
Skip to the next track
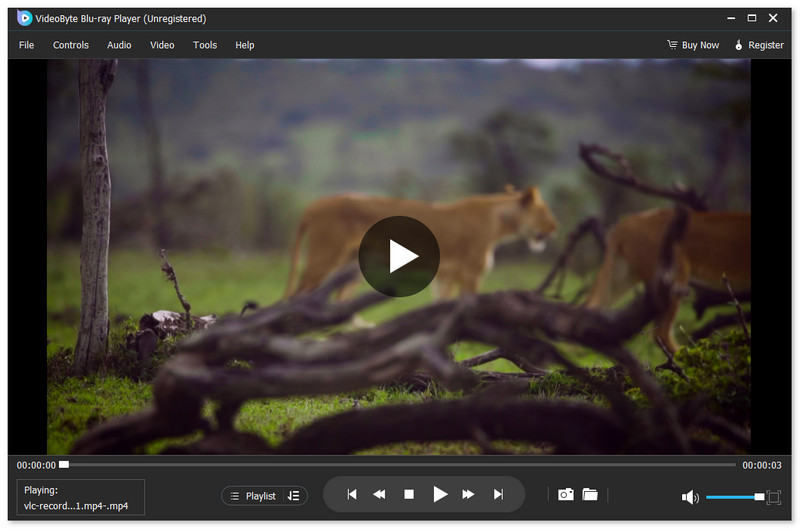498,494
